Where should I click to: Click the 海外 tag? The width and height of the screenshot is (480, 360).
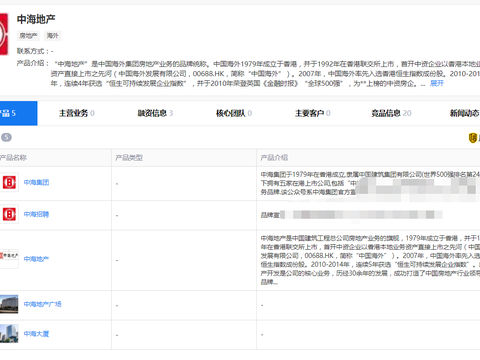coord(52,36)
